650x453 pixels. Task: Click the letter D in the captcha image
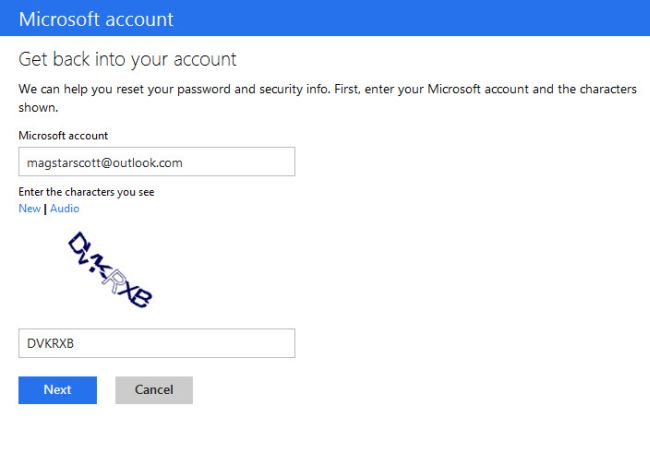point(79,243)
